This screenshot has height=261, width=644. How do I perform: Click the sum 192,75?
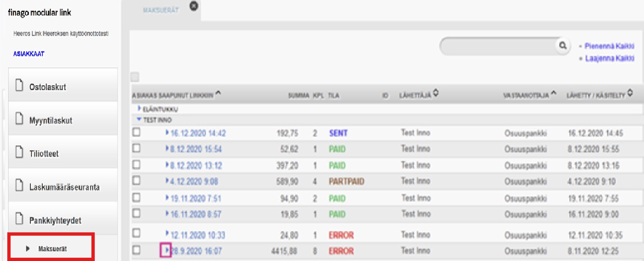coord(287,133)
